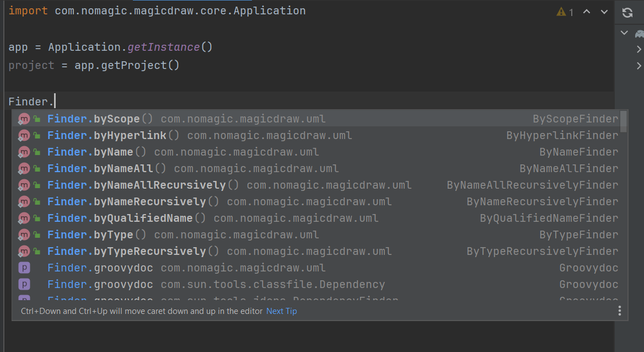Click green public-access icon on Finder.byScope row

click(37, 119)
